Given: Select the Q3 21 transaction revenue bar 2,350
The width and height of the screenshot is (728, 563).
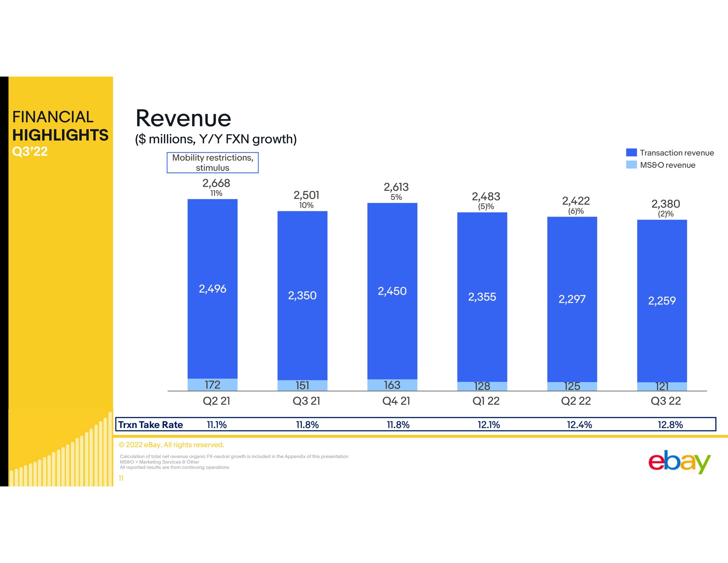Looking at the screenshot, I should tap(303, 296).
